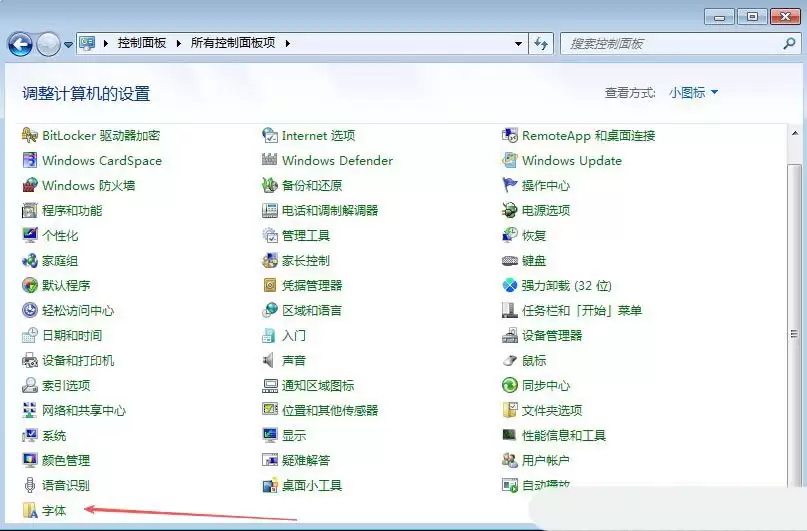Open the 家长控制 icon

pyautogui.click(x=270, y=260)
